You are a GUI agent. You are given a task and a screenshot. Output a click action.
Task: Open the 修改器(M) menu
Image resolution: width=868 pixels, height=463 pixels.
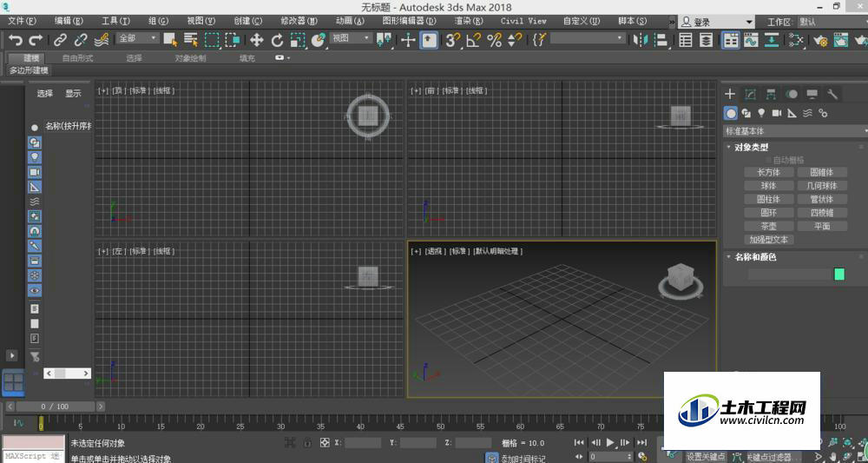(299, 21)
